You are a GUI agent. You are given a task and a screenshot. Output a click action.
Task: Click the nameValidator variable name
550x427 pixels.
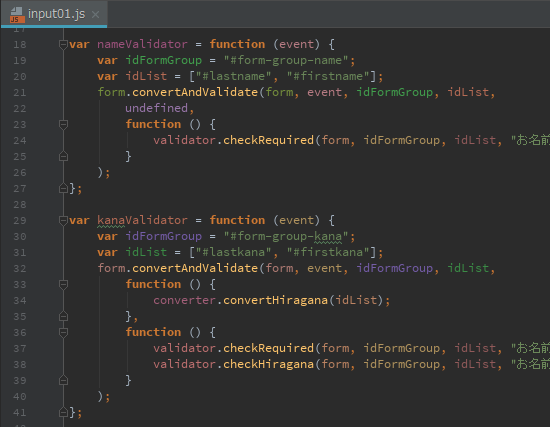142,44
